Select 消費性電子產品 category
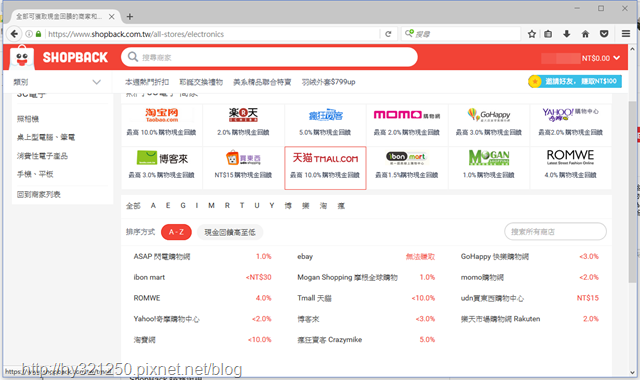 click(x=42, y=156)
